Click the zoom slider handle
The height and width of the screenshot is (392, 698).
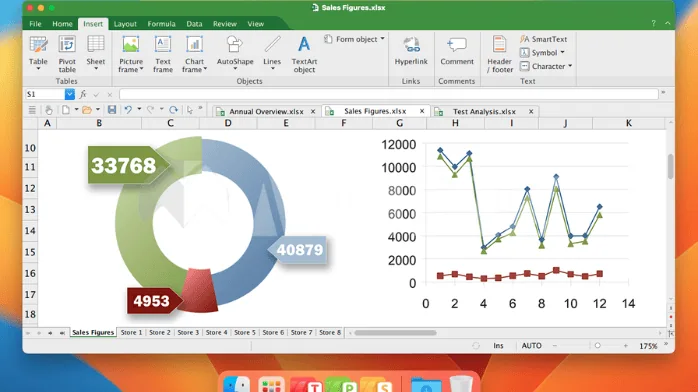(597, 346)
